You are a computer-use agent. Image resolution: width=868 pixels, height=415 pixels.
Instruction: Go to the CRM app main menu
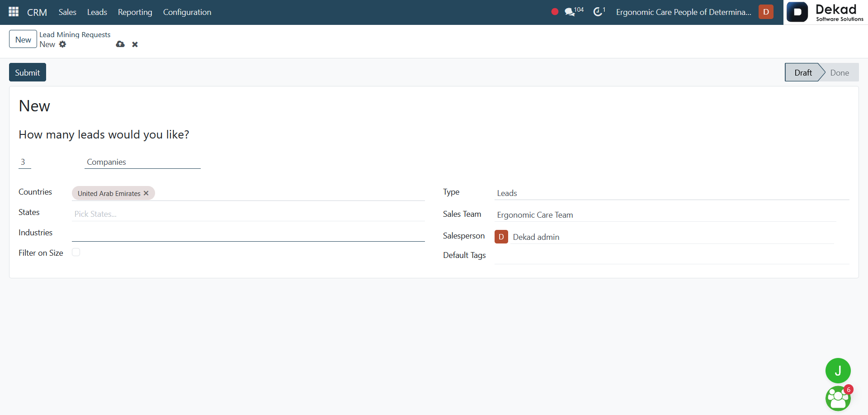pos(37,12)
